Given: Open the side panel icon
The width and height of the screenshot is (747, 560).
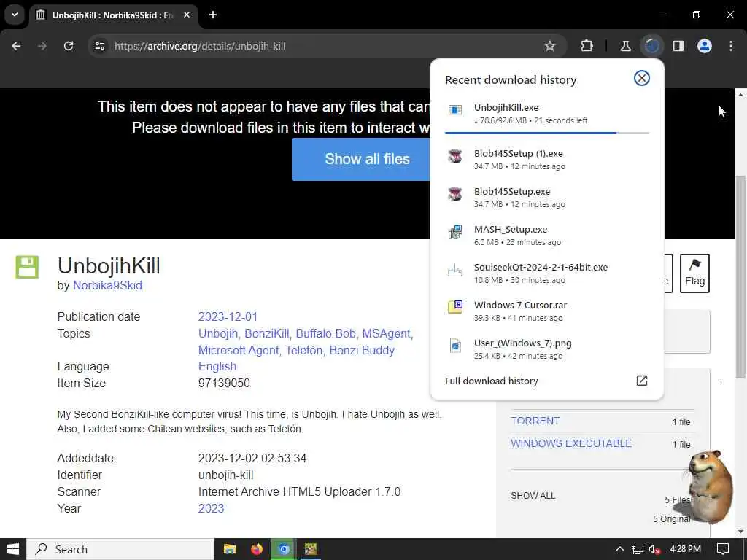Looking at the screenshot, I should click(x=678, y=46).
